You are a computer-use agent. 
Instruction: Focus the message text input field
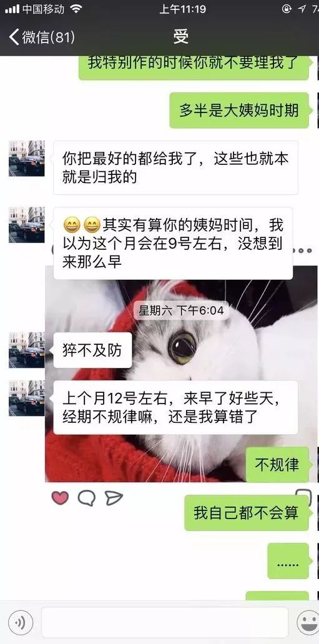(165, 623)
